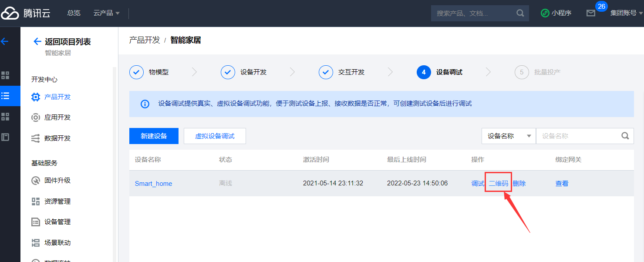This screenshot has width=644, height=262.
Task: Click the Tencent Cloud logo icon
Action: 10,13
